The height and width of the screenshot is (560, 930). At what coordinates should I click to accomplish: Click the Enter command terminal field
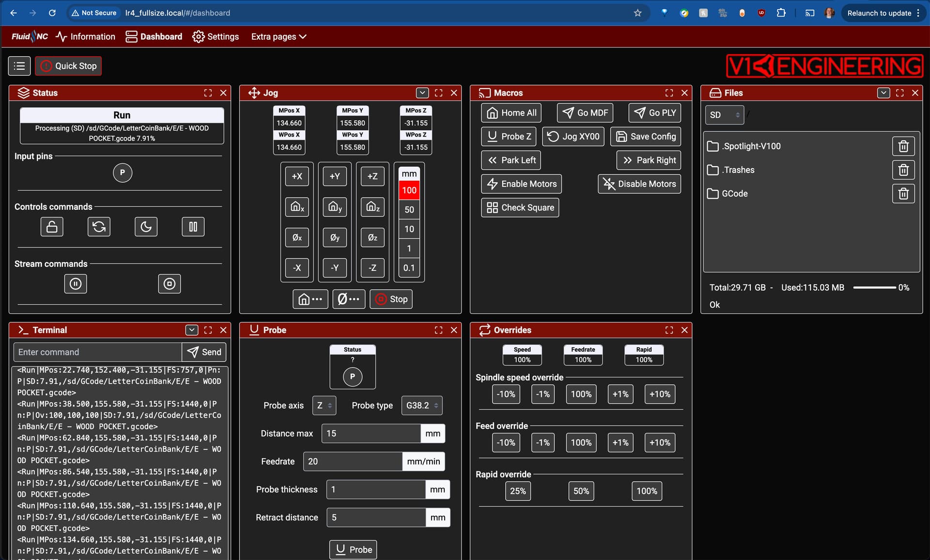coord(97,352)
